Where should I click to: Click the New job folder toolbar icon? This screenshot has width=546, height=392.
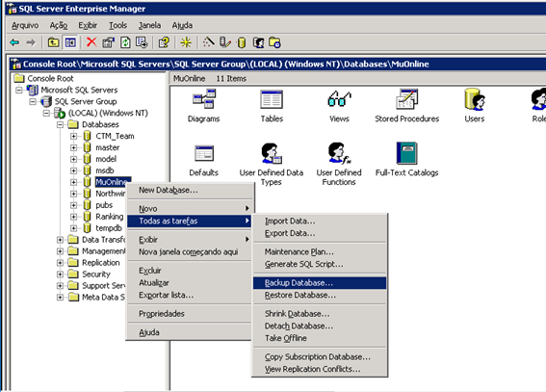pyautogui.click(x=274, y=42)
